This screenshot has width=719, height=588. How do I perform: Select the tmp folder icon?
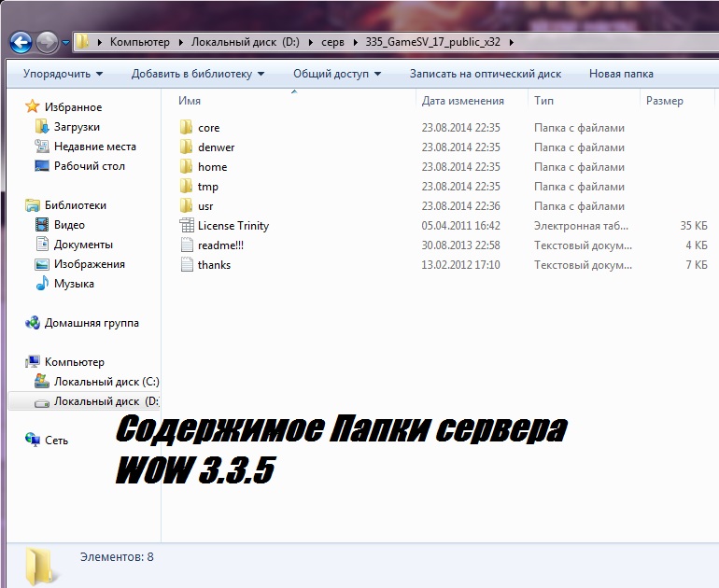(x=186, y=187)
